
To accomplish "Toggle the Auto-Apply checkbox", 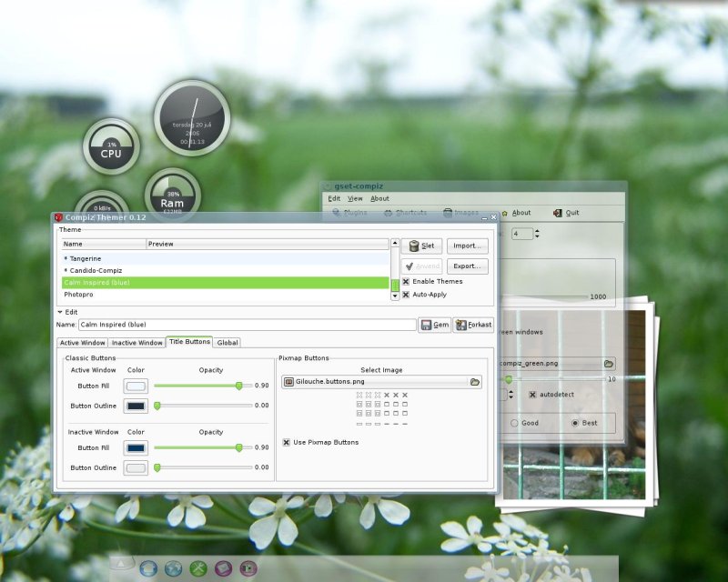I will (x=406, y=295).
